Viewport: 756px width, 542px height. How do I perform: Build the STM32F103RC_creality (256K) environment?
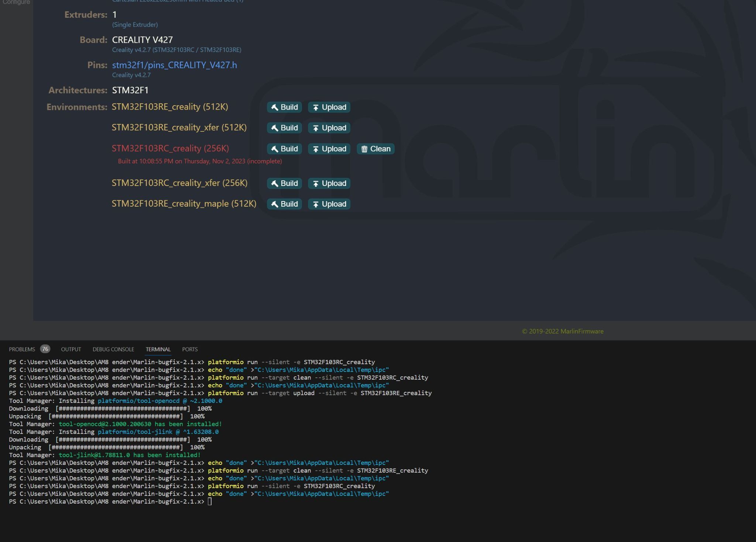point(284,149)
